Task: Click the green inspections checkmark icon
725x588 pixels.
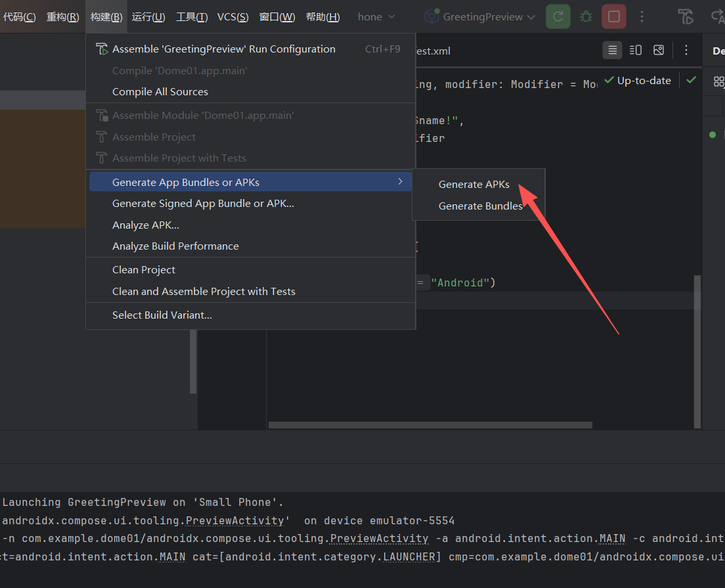Action: click(x=691, y=80)
